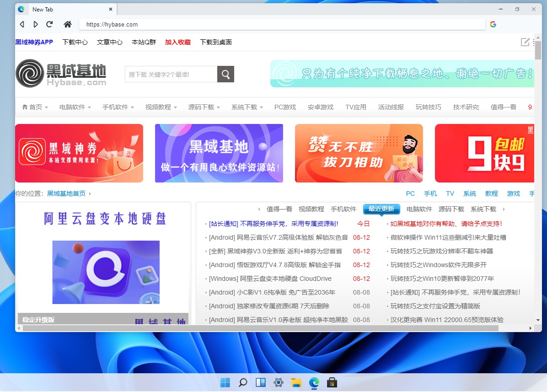Expand the 源码下载 nav dropdown
Image resolution: width=547 pixels, height=392 pixels.
point(204,107)
